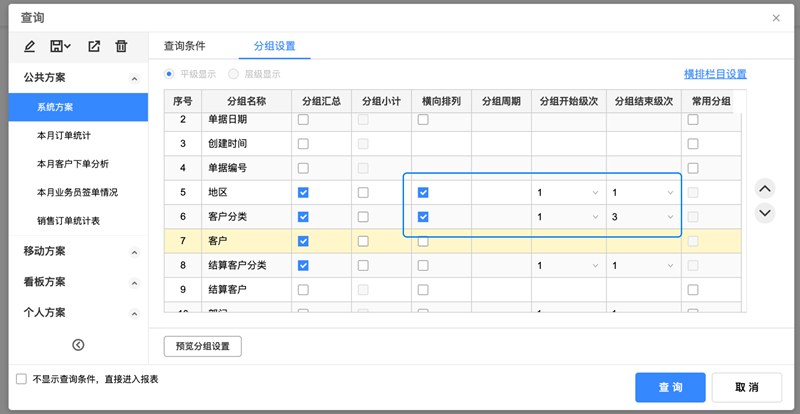Delete scheme with trash icon
The height and width of the screenshot is (414, 800).
(121, 46)
